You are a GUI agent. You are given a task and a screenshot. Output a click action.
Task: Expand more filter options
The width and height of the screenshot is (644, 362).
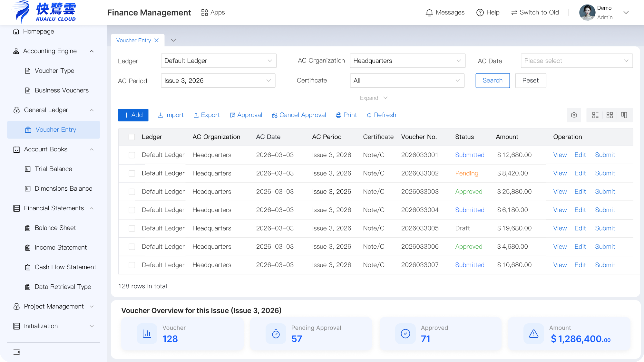[x=374, y=98]
